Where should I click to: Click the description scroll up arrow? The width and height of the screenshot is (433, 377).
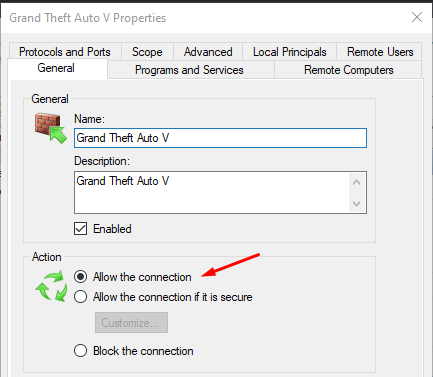pos(356,182)
